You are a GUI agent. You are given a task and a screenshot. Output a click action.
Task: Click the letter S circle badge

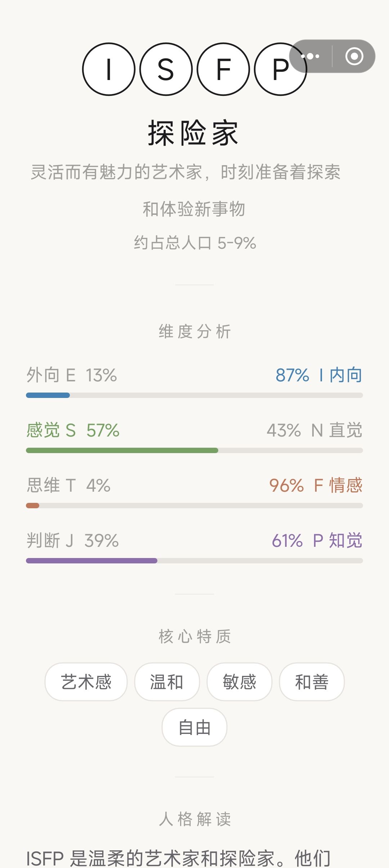(166, 69)
